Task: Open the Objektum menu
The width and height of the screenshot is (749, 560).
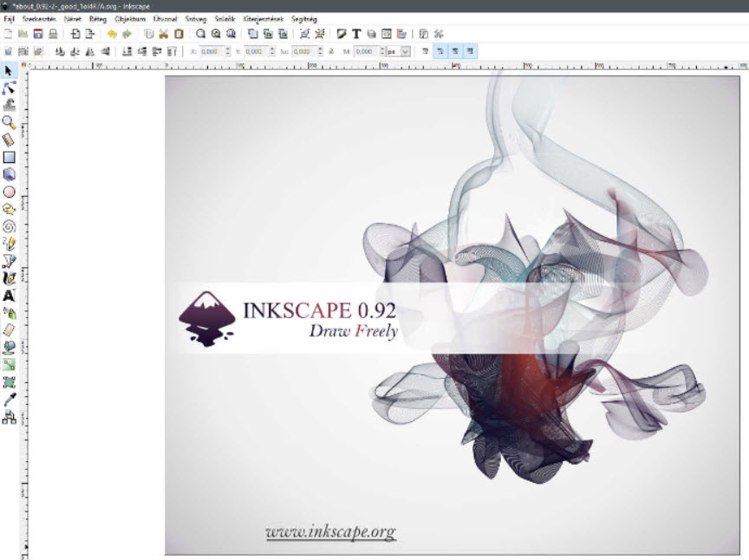Action: [x=130, y=19]
